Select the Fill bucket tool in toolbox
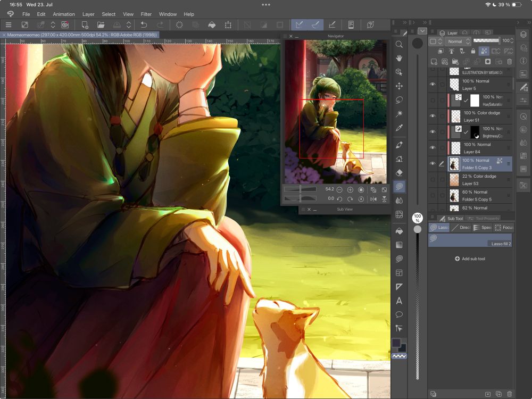The width and height of the screenshot is (532, 399). pos(399,231)
